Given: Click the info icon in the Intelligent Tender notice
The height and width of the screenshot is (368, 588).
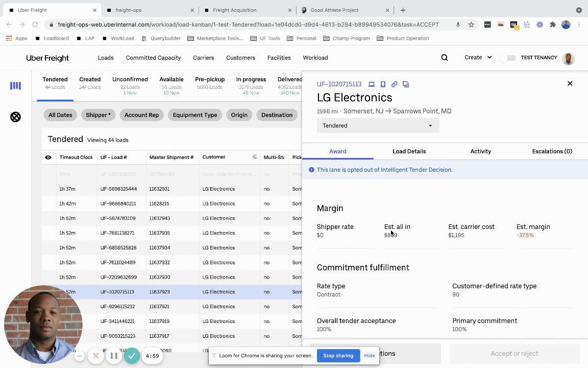Looking at the screenshot, I should tap(311, 170).
